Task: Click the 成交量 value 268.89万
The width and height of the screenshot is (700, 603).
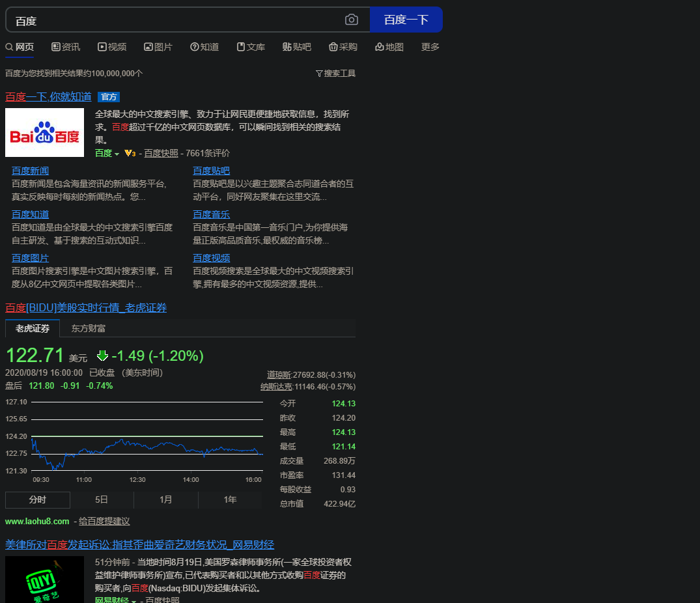Action: pyautogui.click(x=340, y=460)
